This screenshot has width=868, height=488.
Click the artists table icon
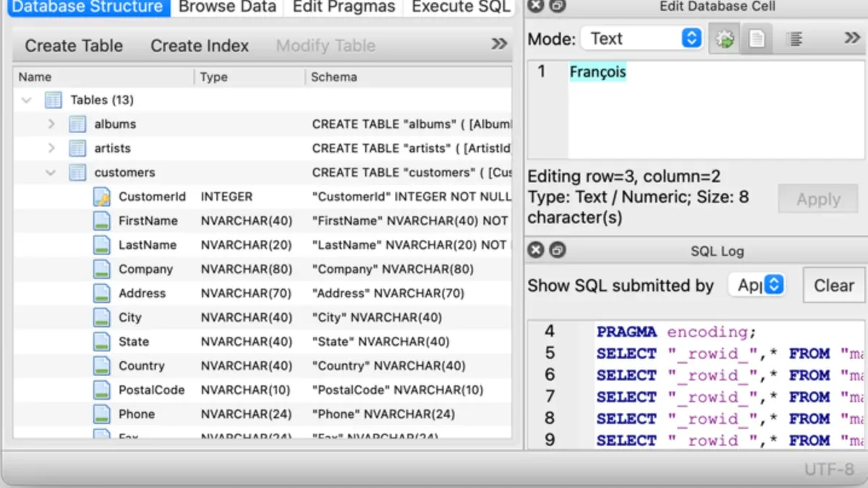(77, 148)
